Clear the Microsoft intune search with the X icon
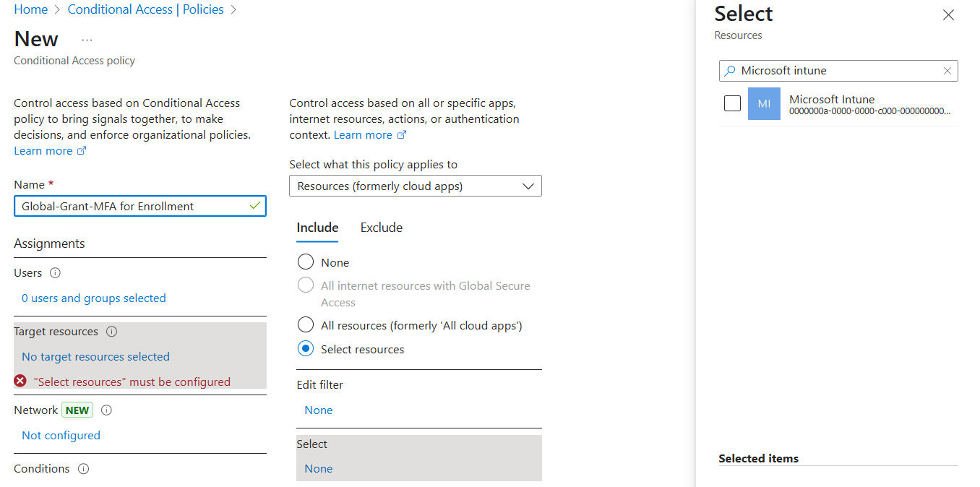Screen dimensions: 980x487 [x=947, y=70]
